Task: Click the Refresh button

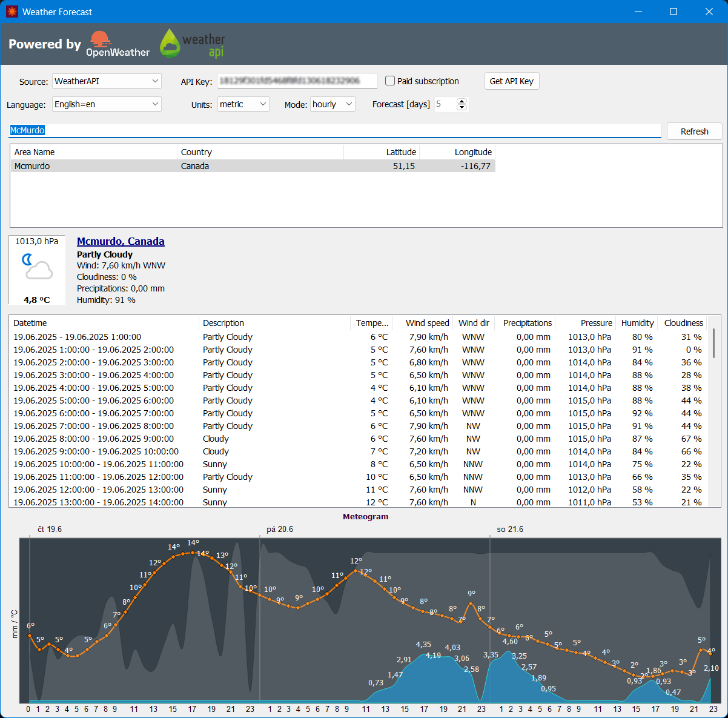Action: coord(695,131)
